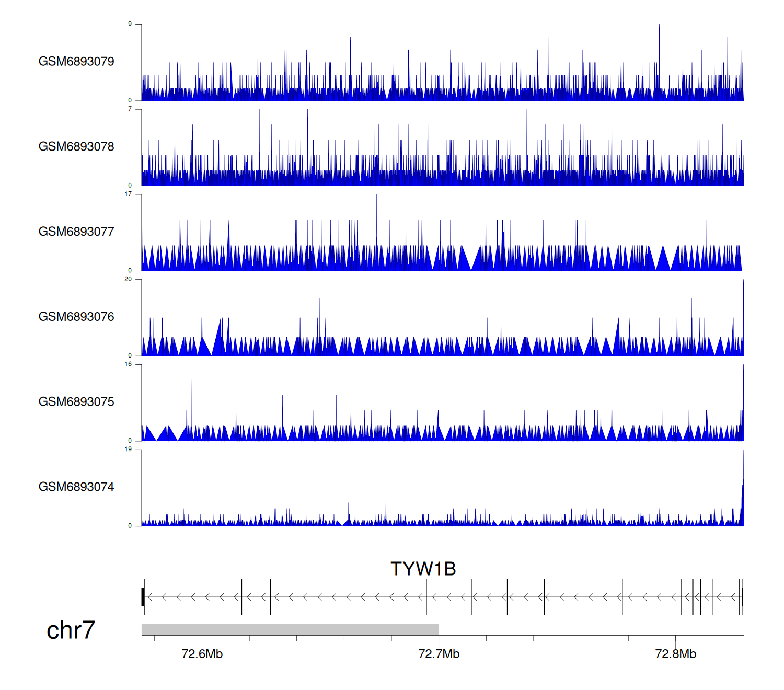
Task: Click the GSM6893077 track name
Action: point(76,232)
